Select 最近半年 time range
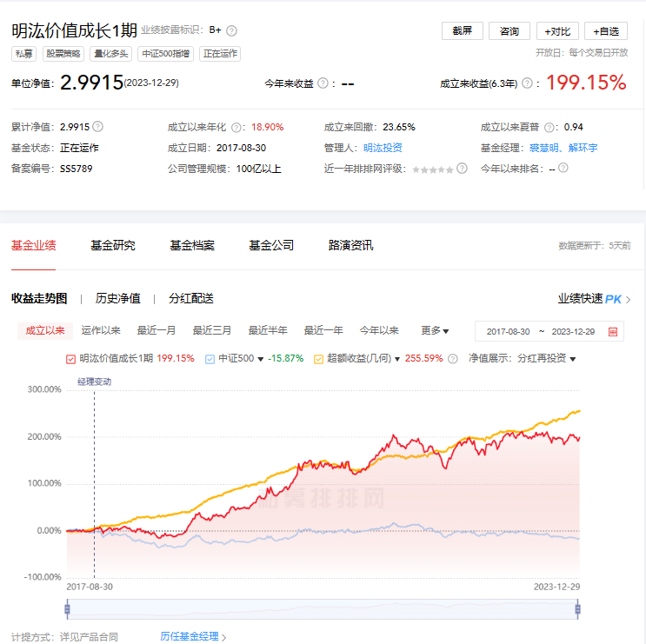Image resolution: width=646 pixels, height=644 pixels. click(x=268, y=330)
